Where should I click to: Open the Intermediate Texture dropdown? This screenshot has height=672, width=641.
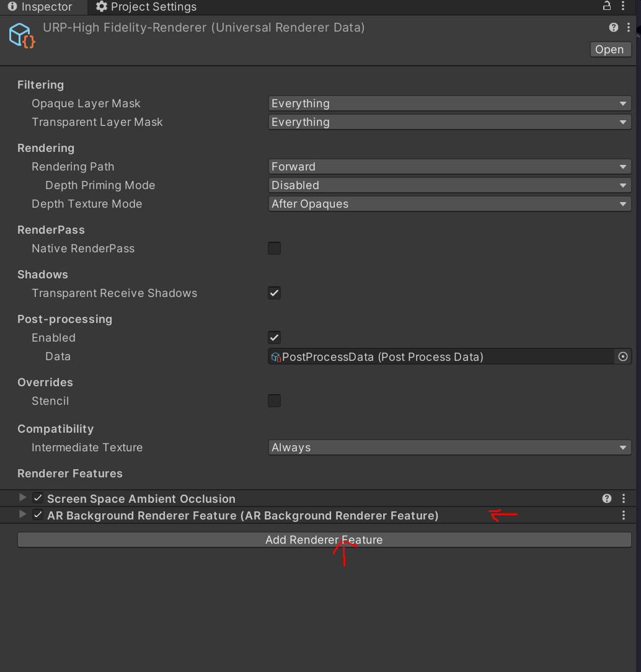click(x=449, y=448)
